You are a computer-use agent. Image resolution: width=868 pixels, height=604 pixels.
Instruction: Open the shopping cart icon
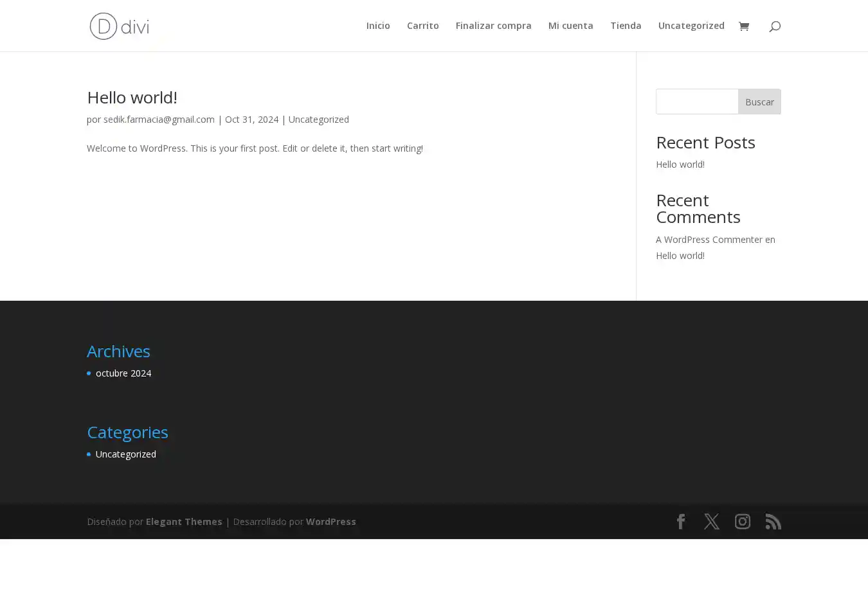(x=744, y=26)
